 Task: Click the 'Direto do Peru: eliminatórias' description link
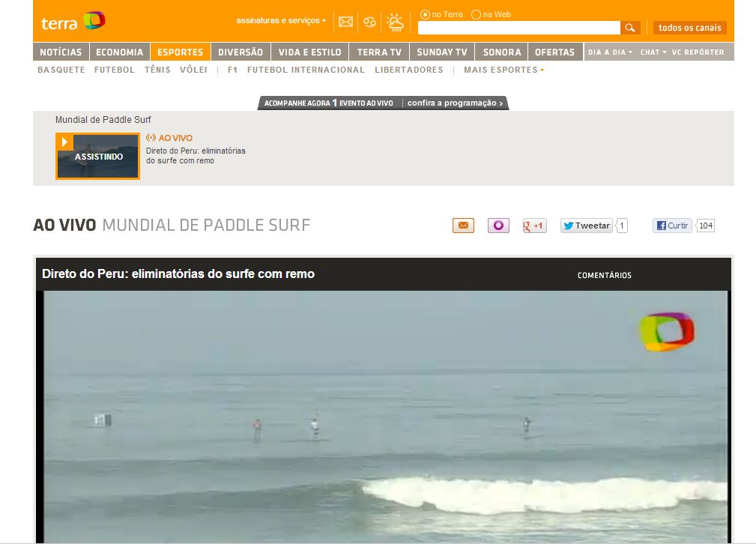pos(196,156)
